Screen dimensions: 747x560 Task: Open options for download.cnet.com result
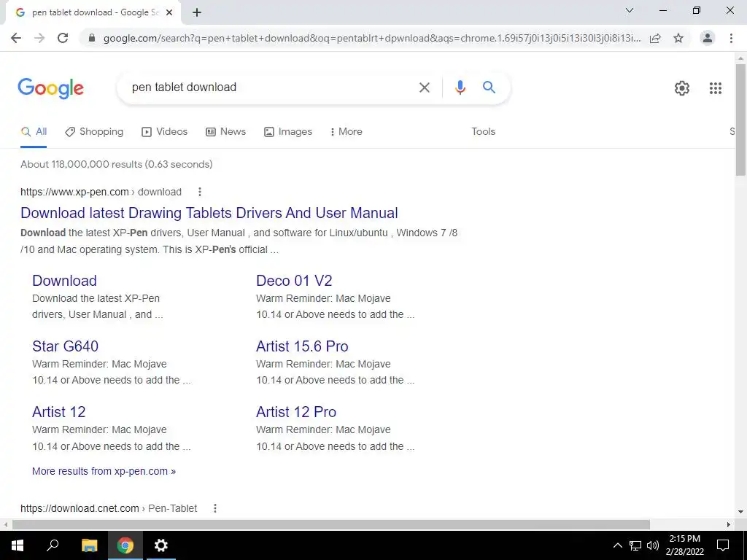pos(215,508)
